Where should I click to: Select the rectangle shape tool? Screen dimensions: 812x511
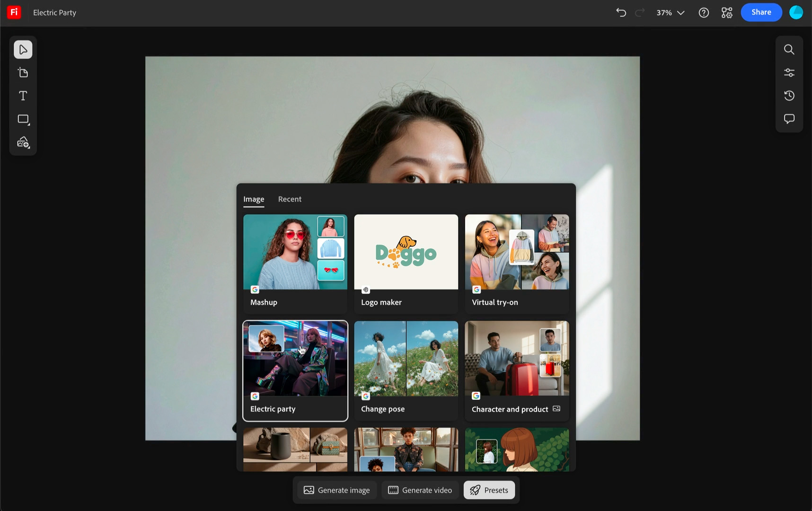click(x=23, y=119)
